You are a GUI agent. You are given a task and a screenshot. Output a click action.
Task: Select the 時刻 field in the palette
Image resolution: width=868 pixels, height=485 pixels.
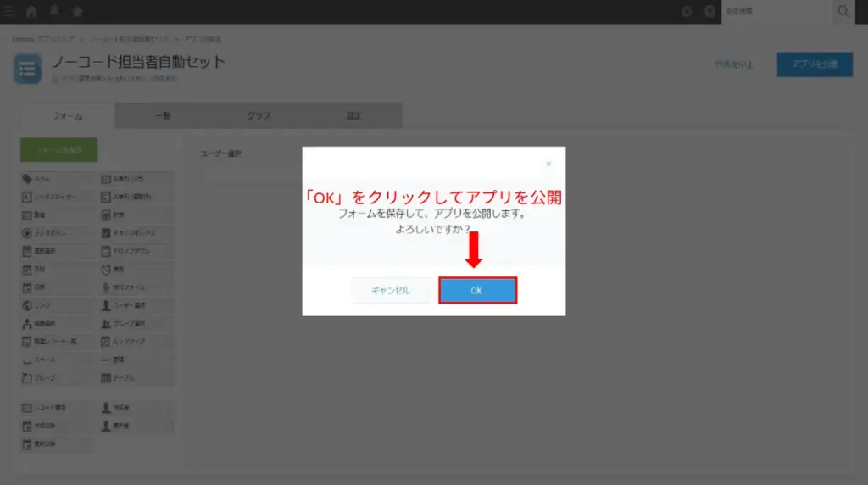tap(136, 270)
